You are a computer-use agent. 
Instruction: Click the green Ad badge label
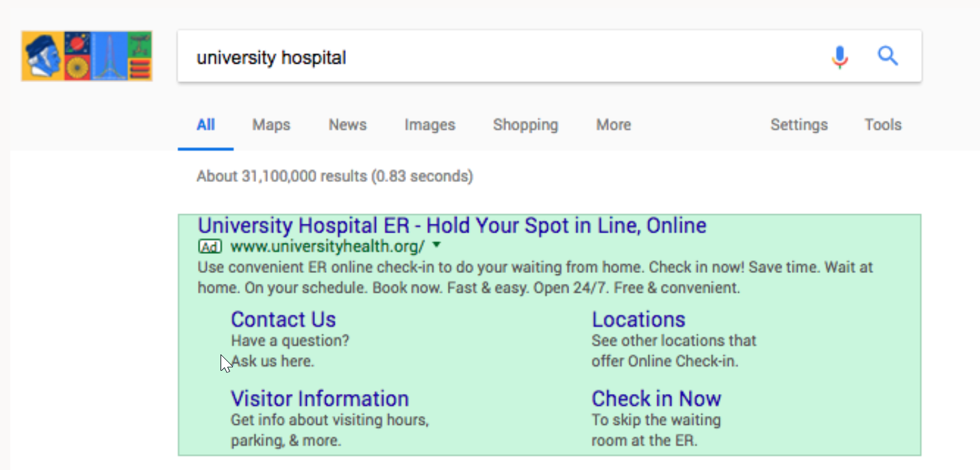click(210, 246)
